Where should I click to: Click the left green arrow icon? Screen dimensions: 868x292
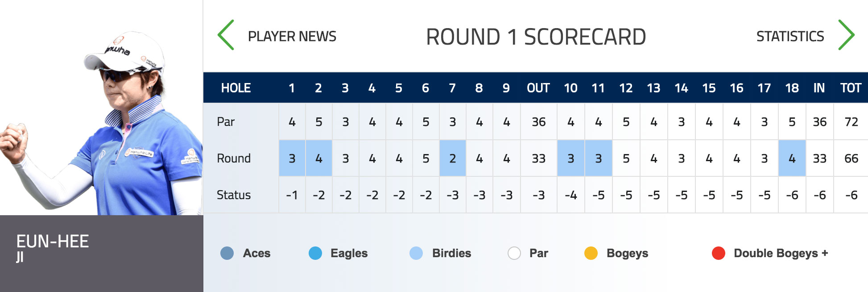coord(223,35)
